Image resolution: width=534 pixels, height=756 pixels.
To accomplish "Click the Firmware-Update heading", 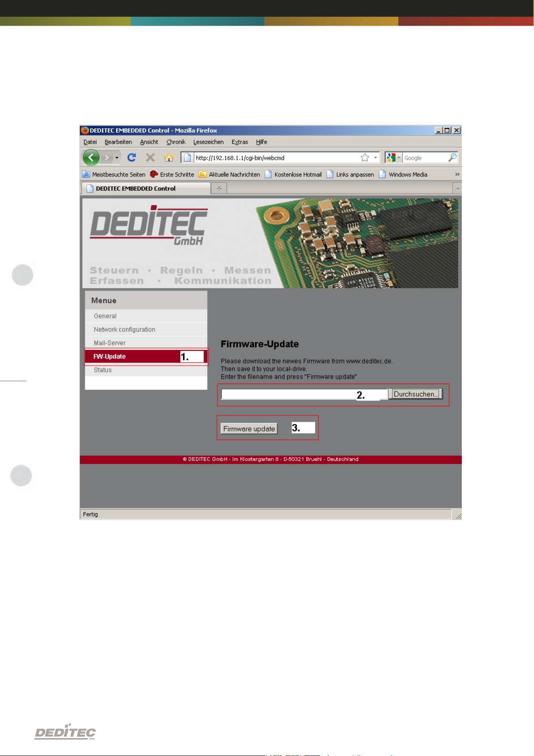I will [x=260, y=344].
